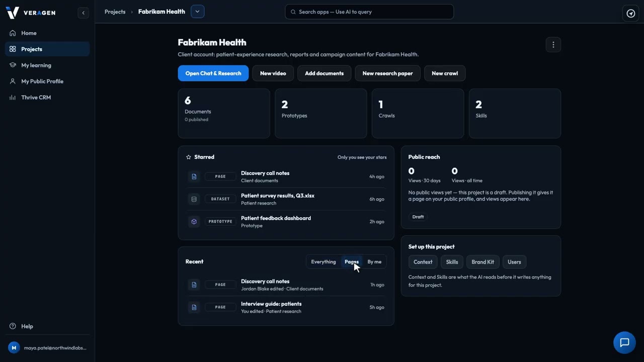Focus the Search apps input field
The image size is (644, 362).
click(369, 12)
